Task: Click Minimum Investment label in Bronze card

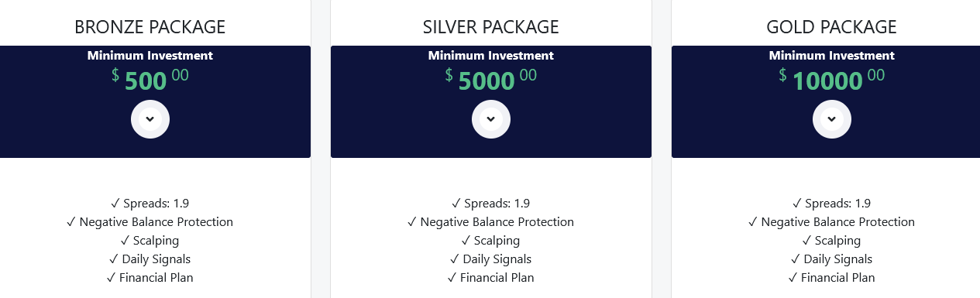Action: [150, 56]
